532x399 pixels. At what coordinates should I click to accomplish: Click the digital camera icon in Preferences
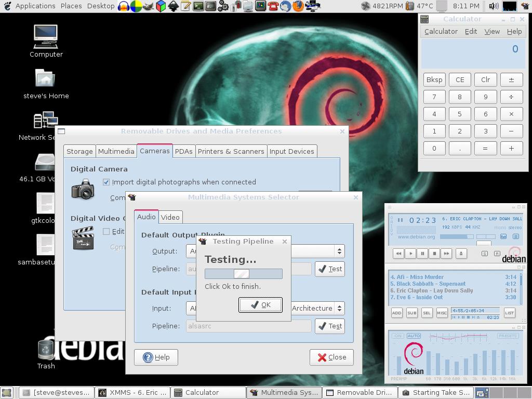[x=83, y=189]
